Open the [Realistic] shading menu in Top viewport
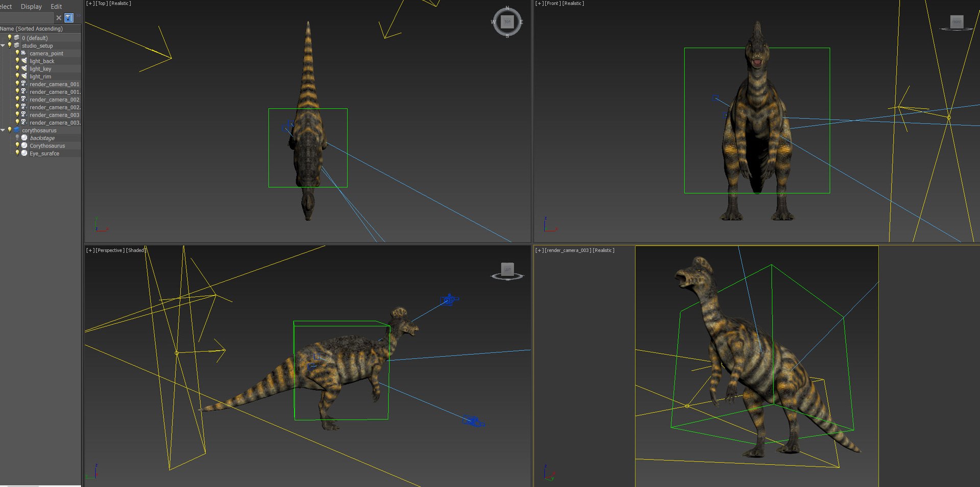 click(120, 4)
